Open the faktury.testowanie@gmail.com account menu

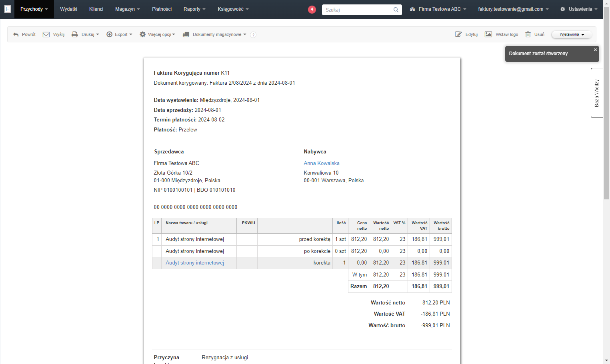[513, 9]
